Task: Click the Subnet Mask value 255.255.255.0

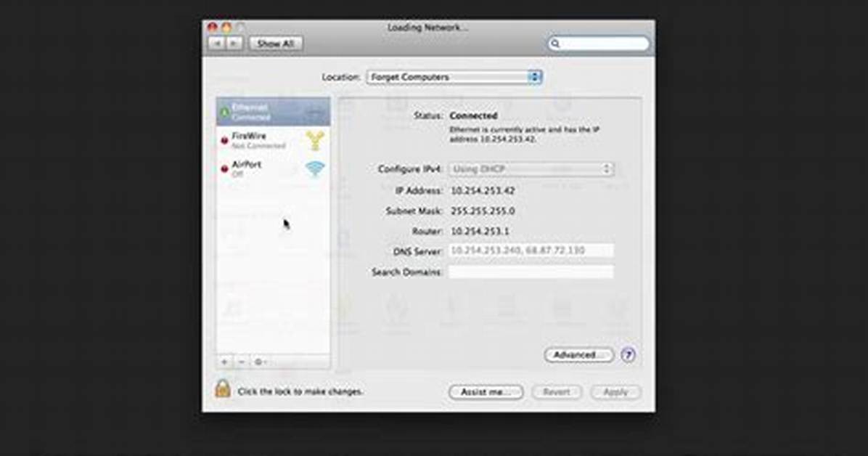Action: [483, 211]
